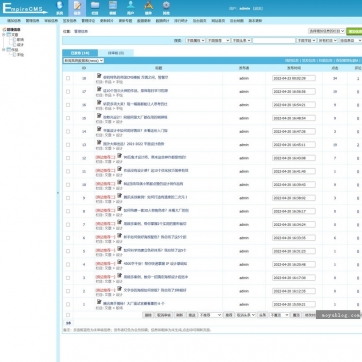This screenshot has height=362, width=362.
Task: Click the publish time field in row ID 18
Action: [294, 78]
